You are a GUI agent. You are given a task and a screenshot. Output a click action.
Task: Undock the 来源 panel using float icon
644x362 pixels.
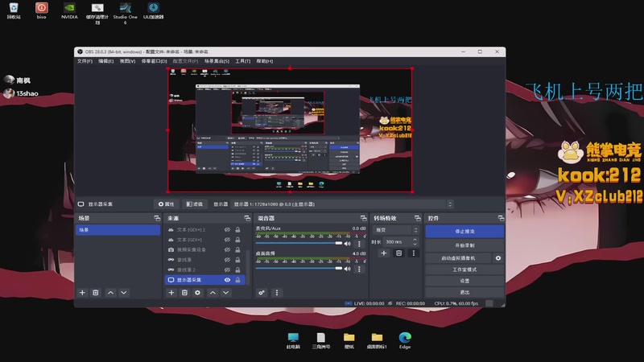247,218
